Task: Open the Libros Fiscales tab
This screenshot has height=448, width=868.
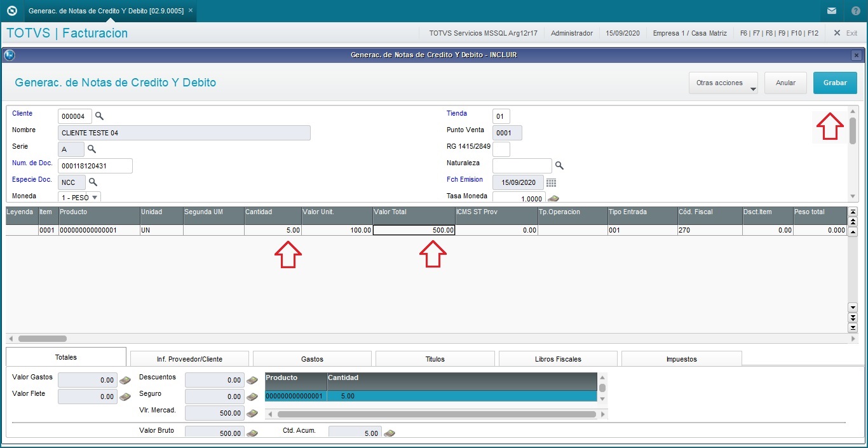Action: [x=559, y=359]
